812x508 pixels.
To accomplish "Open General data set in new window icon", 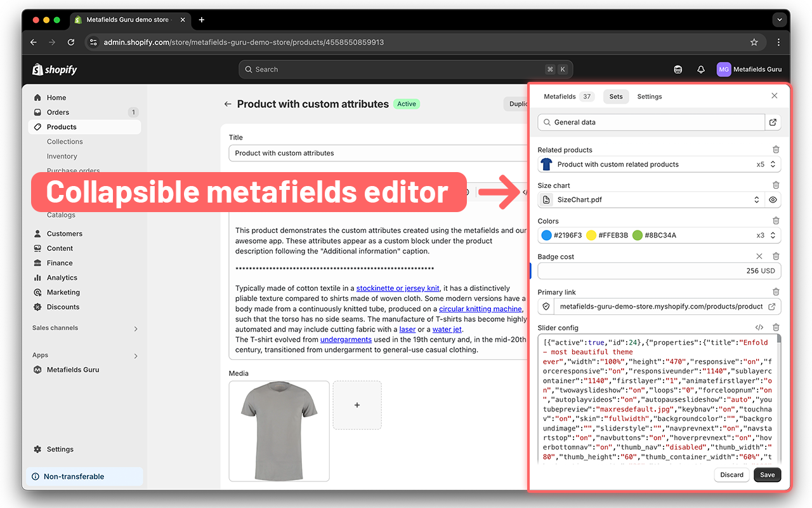I will click(x=773, y=121).
